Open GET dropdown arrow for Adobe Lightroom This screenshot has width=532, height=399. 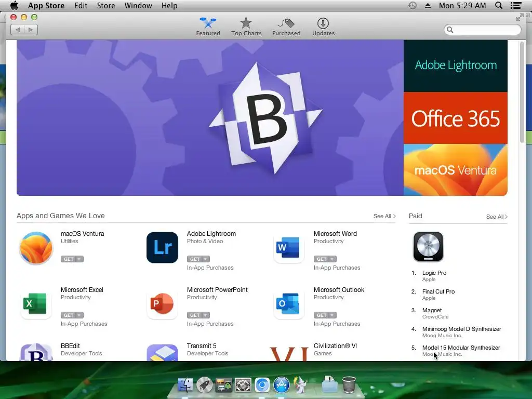tap(205, 259)
